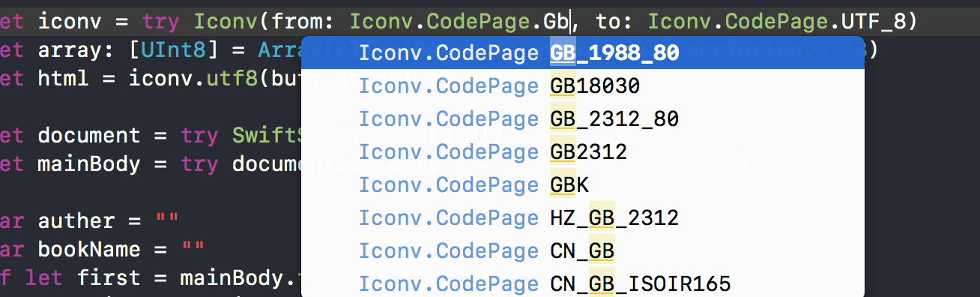Click the 'to:' argument label
Image resolution: width=980 pixels, height=297 pixels.
pyautogui.click(x=614, y=22)
